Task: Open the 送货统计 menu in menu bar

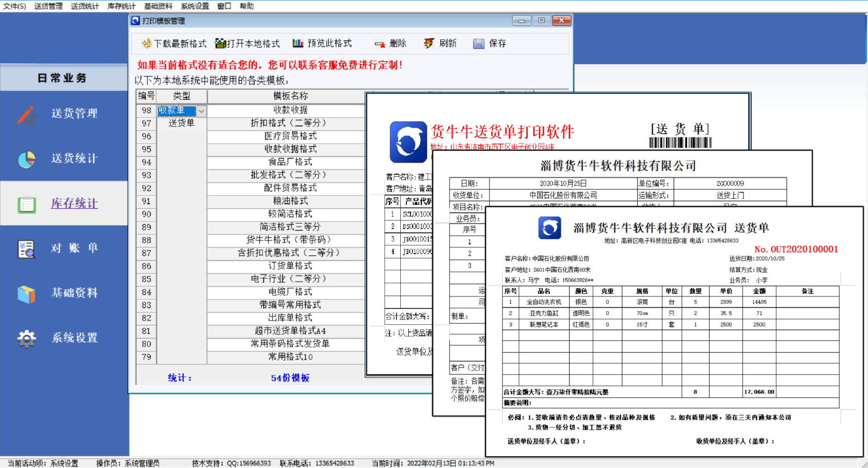Action: tap(85, 6)
